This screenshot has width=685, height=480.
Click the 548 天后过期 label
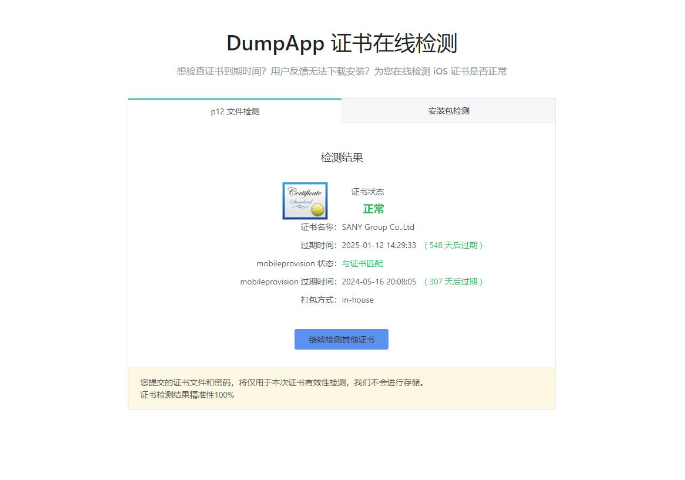point(453,245)
